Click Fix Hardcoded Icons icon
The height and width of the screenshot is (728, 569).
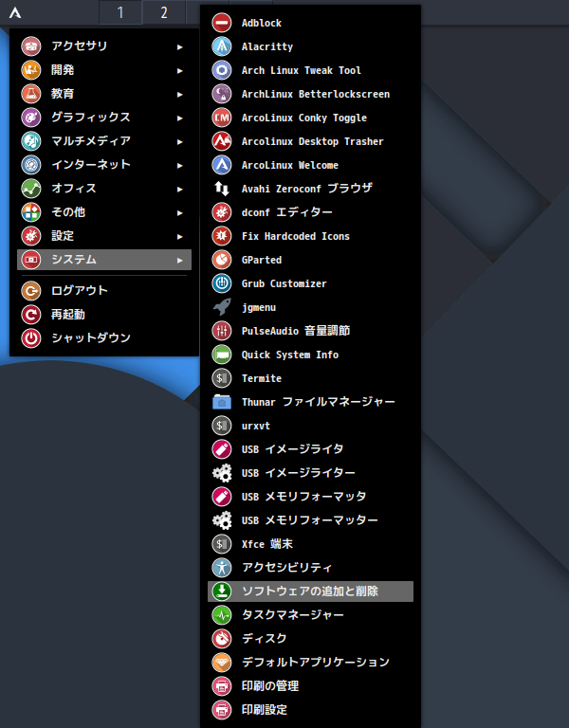pyautogui.click(x=222, y=236)
